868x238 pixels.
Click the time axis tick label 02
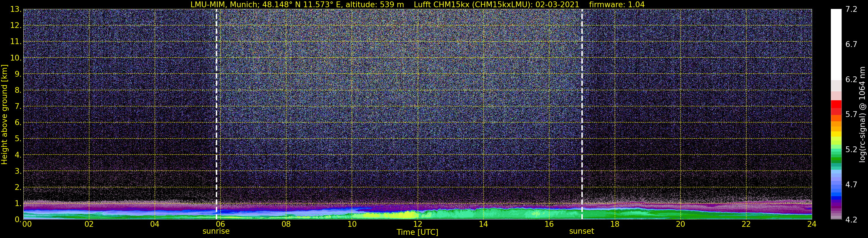(89, 224)
